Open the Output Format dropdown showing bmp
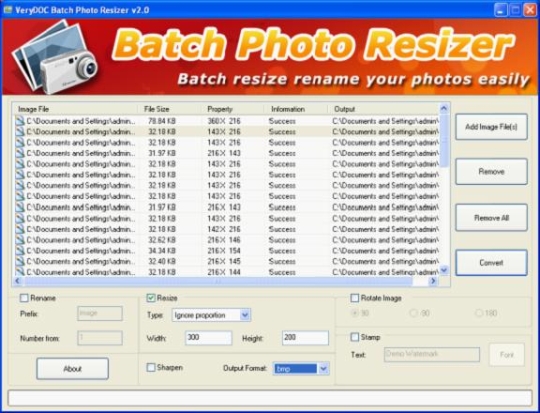This screenshot has height=413, width=540. coord(301,369)
